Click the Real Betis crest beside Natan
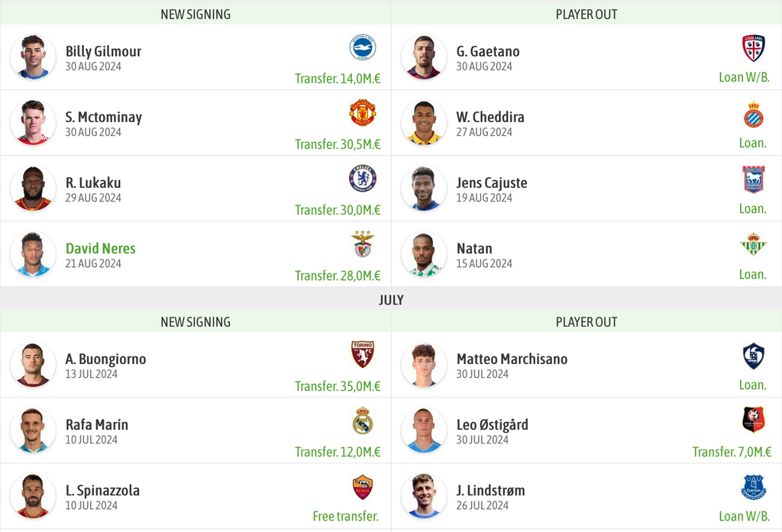The image size is (782, 532). (x=754, y=244)
